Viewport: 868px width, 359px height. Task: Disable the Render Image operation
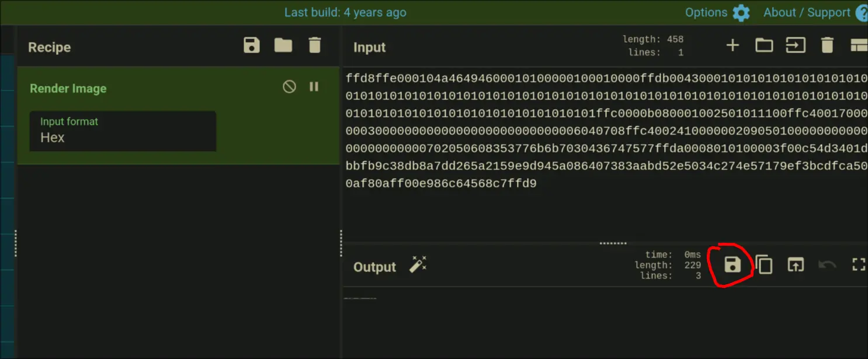(289, 87)
